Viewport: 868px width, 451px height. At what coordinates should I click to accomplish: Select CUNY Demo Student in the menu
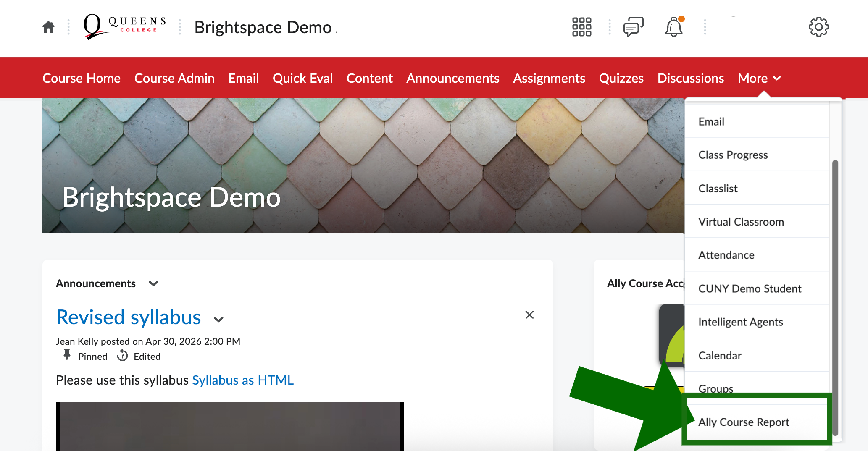(x=757, y=288)
